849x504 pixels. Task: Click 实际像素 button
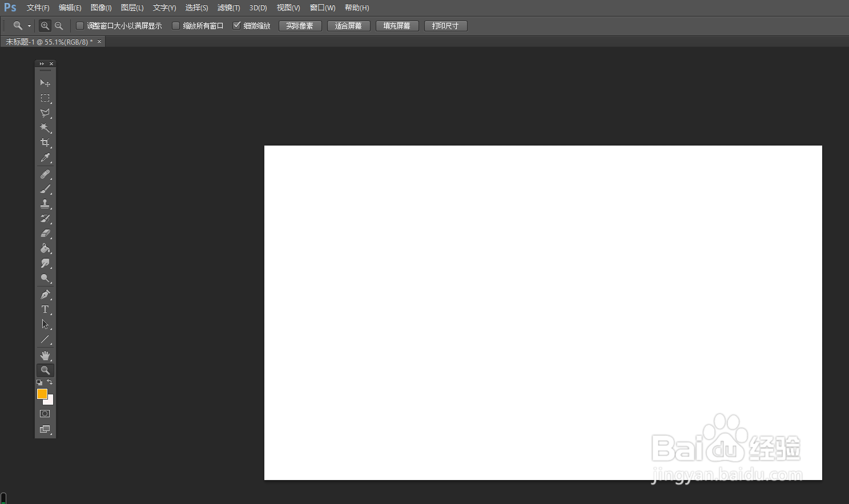(x=300, y=26)
